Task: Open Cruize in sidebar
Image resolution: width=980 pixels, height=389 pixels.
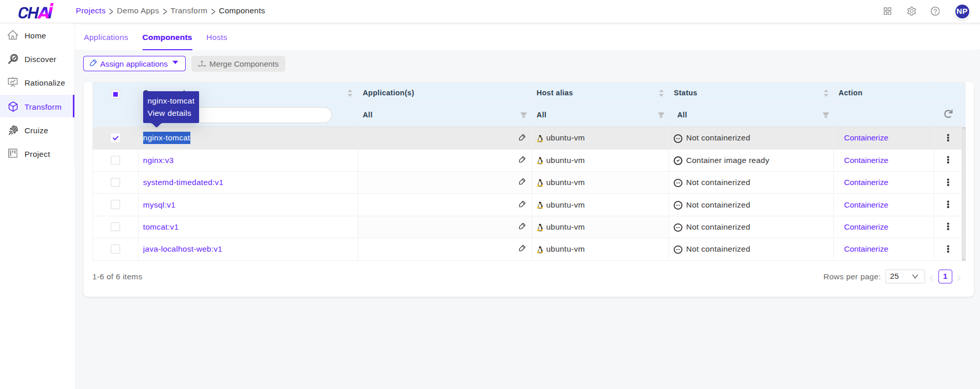Action: click(x=37, y=131)
